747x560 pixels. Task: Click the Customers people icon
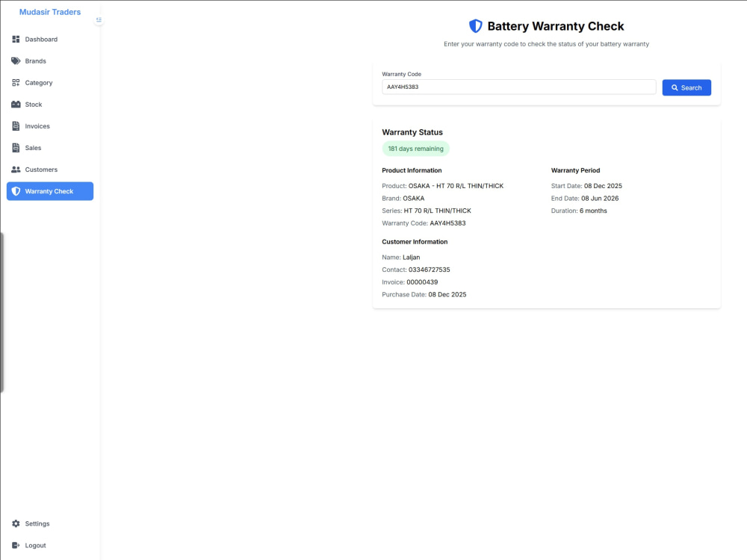(16, 169)
